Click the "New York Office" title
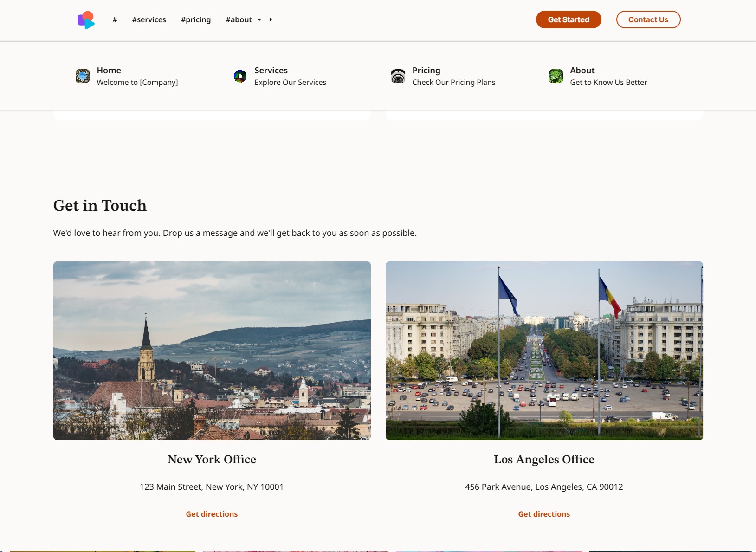This screenshot has height=552, width=756. [x=212, y=459]
